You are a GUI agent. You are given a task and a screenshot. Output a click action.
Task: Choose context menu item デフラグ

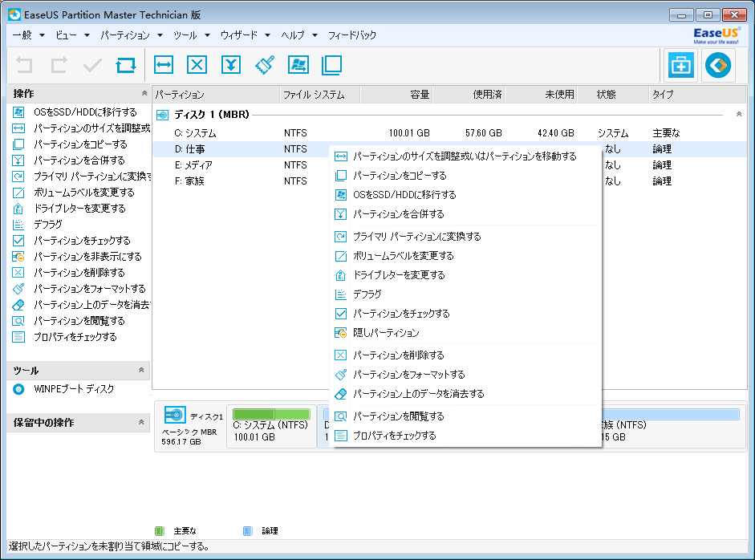pyautogui.click(x=465, y=294)
